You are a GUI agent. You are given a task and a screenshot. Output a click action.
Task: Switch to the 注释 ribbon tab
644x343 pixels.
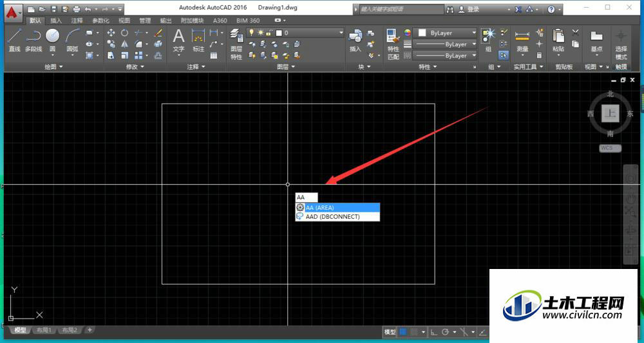pos(77,21)
